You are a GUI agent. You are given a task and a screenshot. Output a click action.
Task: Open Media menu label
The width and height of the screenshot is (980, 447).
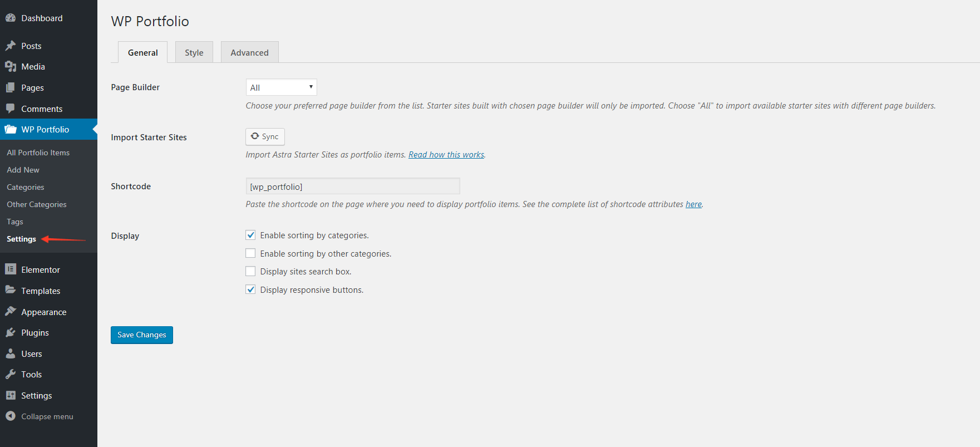pos(33,67)
